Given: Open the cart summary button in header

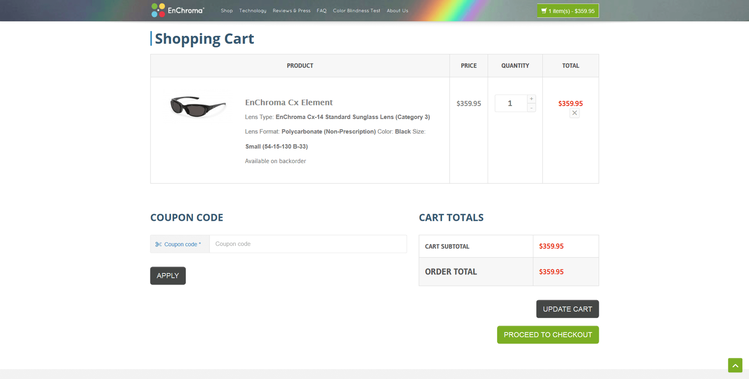Looking at the screenshot, I should coord(567,11).
